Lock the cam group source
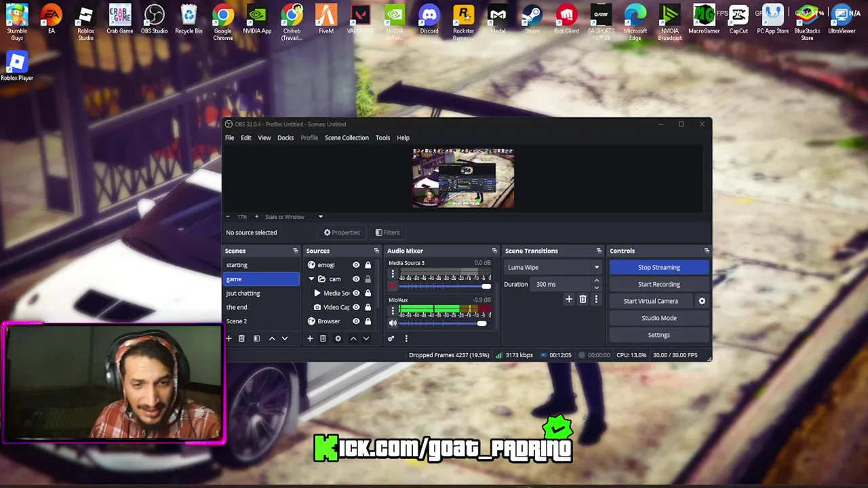This screenshot has width=868, height=488. tap(368, 279)
